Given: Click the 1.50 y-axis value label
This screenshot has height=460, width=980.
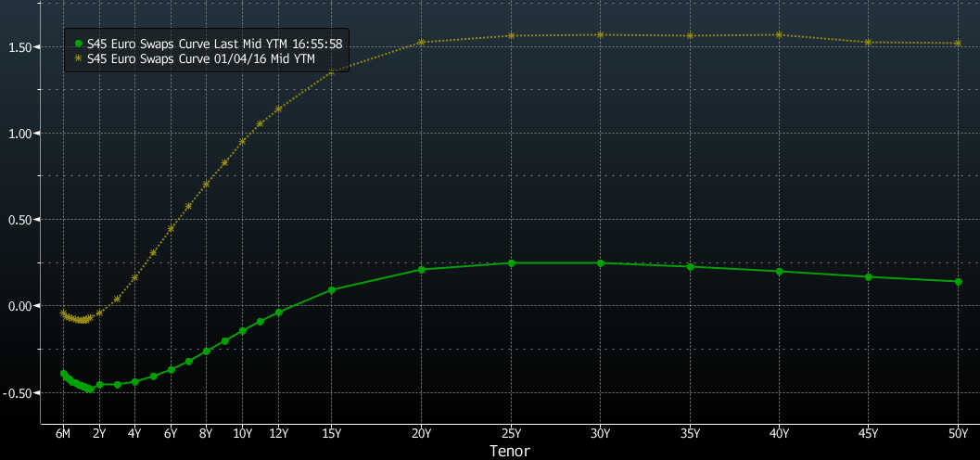Looking at the screenshot, I should pyautogui.click(x=22, y=47).
